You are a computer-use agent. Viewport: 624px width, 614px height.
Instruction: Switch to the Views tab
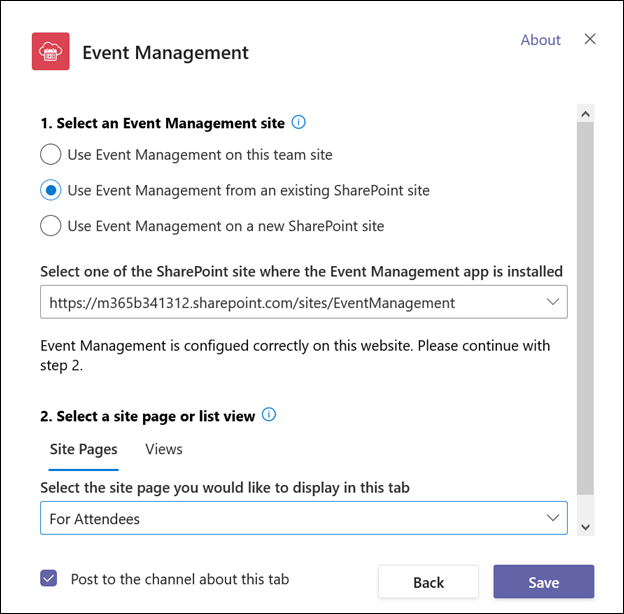coord(164,449)
